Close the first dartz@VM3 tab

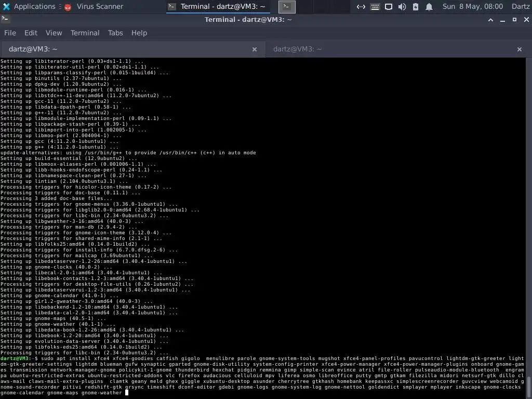[x=255, y=49]
